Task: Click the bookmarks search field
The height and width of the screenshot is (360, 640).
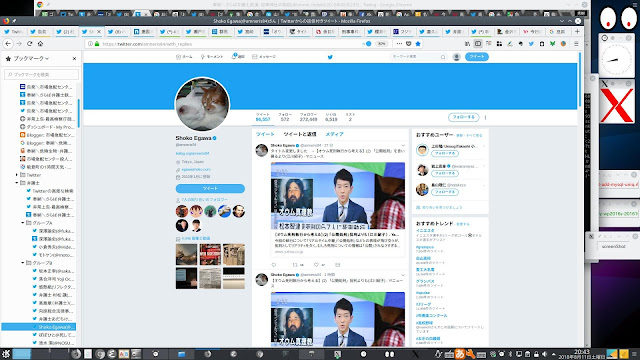Action: click(41, 74)
